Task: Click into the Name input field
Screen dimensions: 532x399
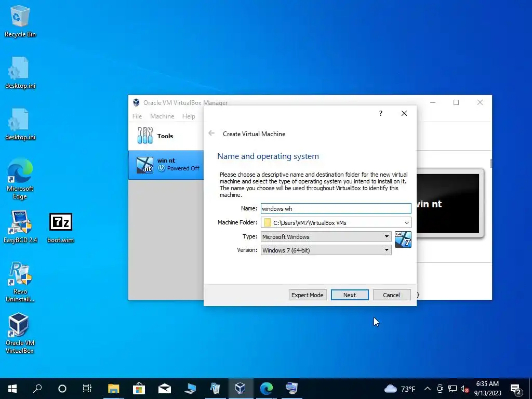Action: point(336,208)
